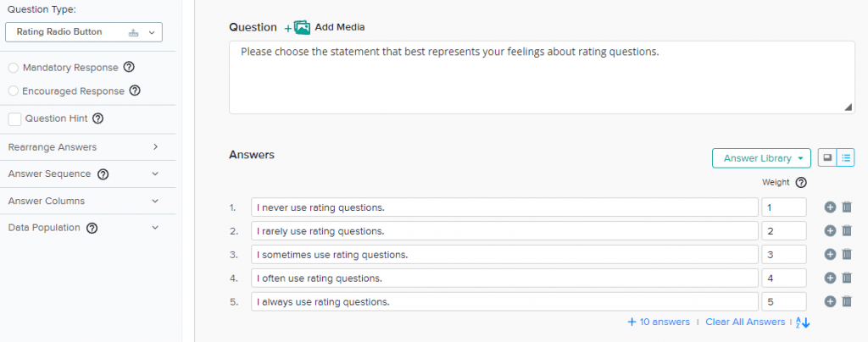Click the weight field with value 2
This screenshot has height=342, width=868.
coord(784,231)
